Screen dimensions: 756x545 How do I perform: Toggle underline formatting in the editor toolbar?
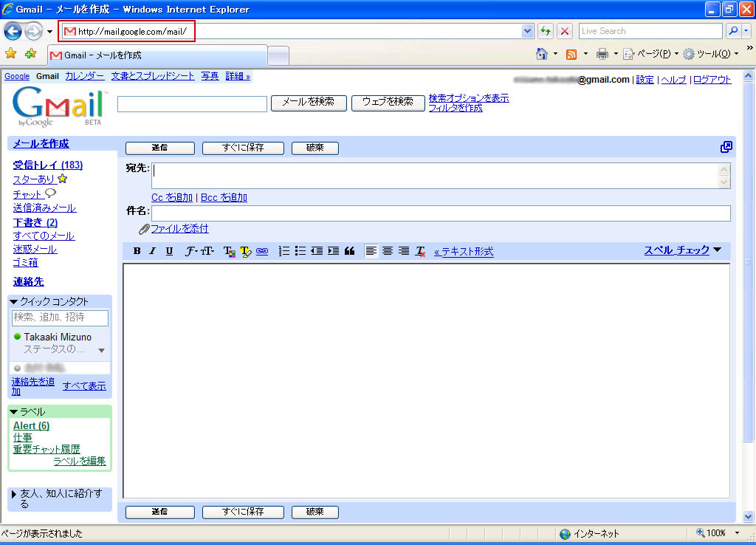click(169, 251)
